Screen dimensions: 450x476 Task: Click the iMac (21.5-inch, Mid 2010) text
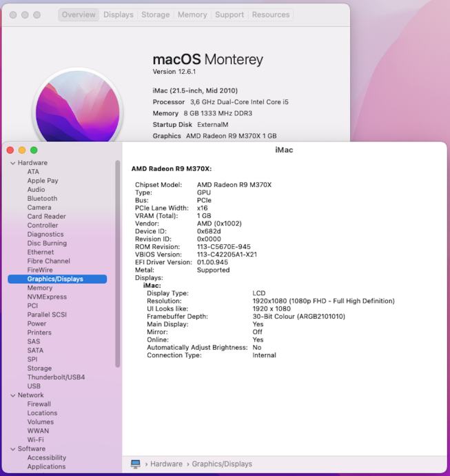195,90
